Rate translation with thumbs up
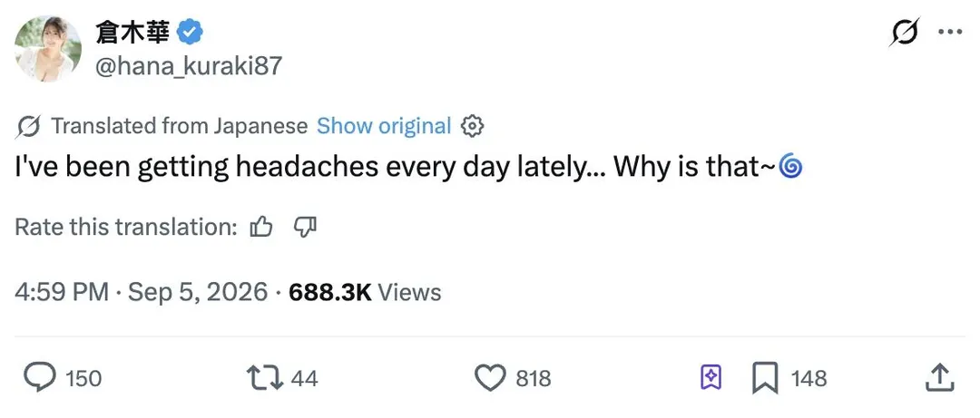This screenshot has width=980, height=418. pos(260,227)
